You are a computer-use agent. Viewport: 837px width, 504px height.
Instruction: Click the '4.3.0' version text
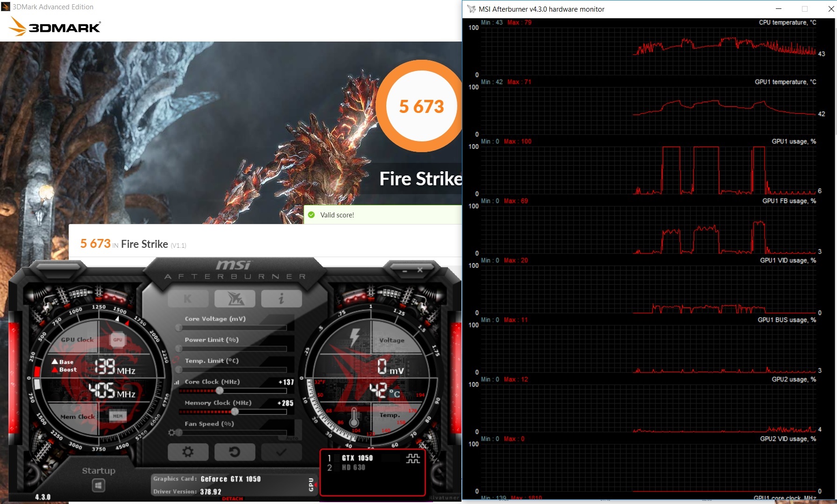click(43, 497)
